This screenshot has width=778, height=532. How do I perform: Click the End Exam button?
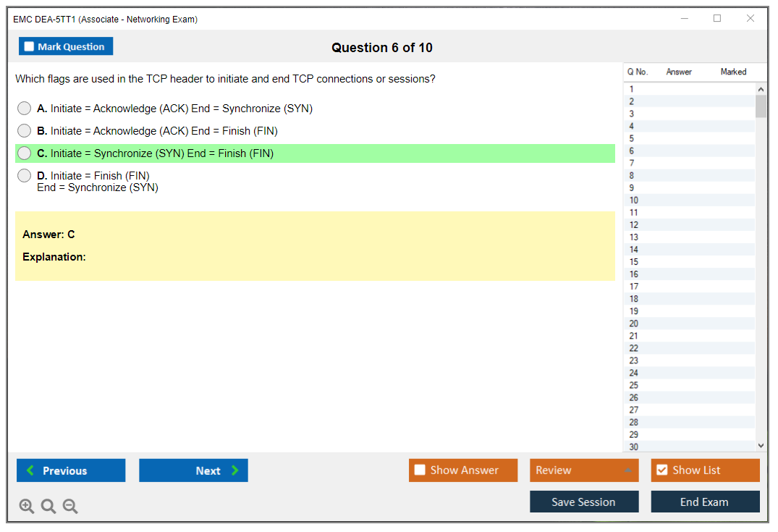(705, 502)
